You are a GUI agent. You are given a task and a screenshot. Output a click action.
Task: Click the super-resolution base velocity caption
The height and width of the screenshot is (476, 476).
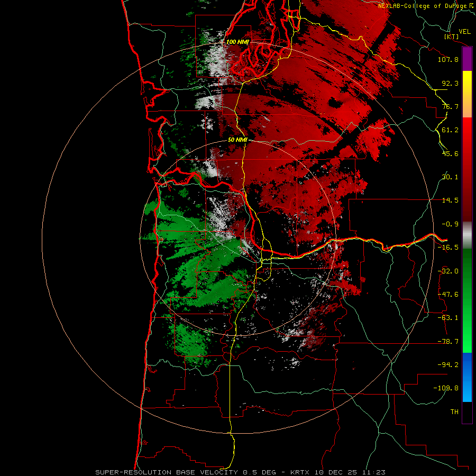coord(241,472)
